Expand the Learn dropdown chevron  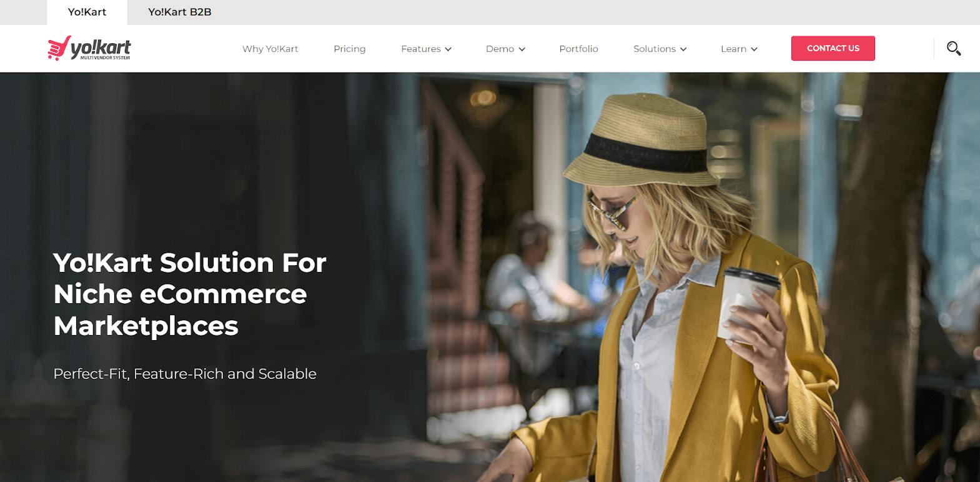[x=754, y=49]
